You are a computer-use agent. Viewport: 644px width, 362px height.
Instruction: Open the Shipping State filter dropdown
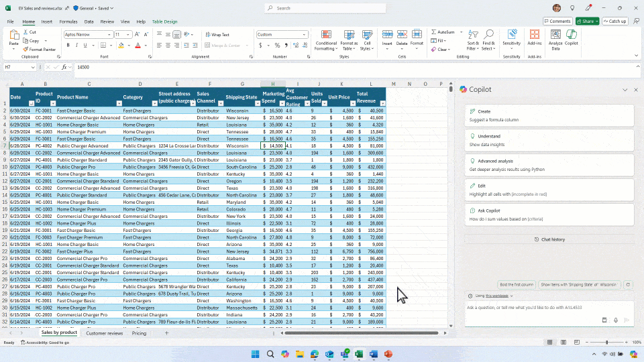click(x=258, y=103)
